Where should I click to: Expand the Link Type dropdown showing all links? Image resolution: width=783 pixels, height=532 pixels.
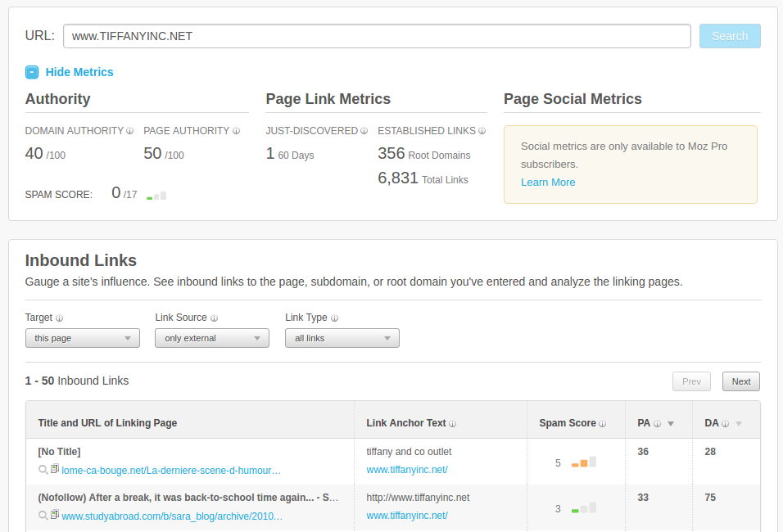point(342,338)
